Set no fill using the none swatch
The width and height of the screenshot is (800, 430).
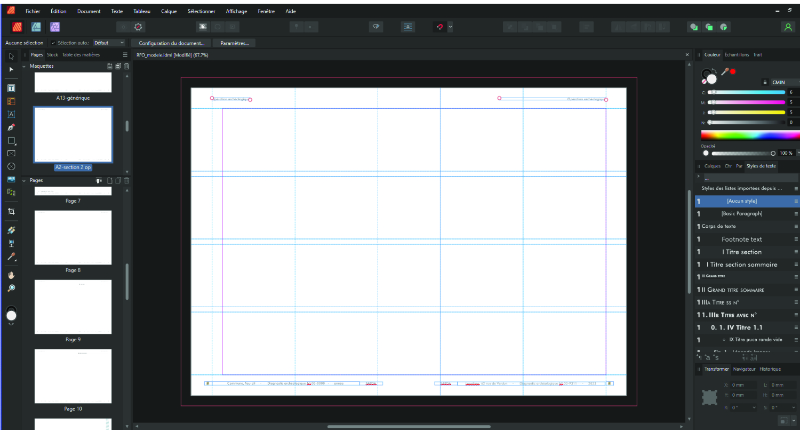[x=705, y=81]
